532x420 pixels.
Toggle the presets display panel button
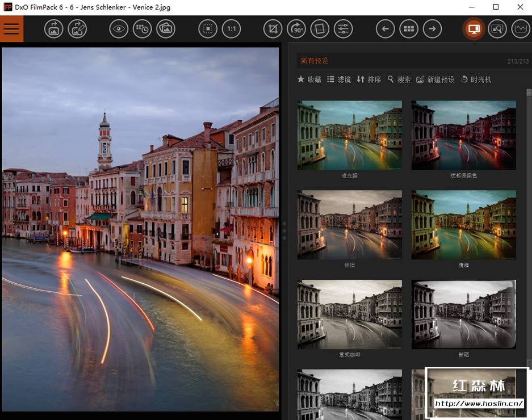point(474,29)
